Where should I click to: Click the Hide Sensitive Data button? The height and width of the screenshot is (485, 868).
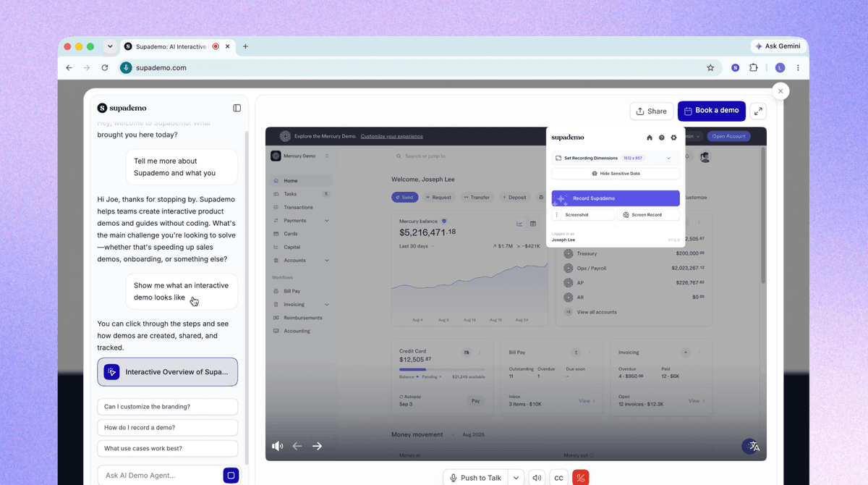point(616,174)
